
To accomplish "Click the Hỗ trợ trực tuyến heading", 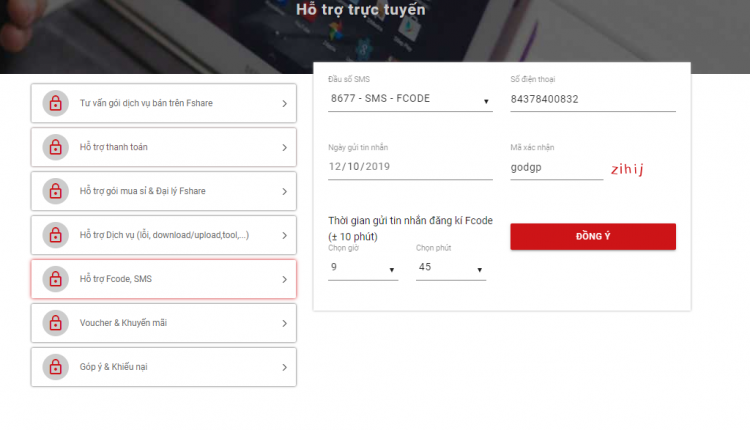I will [x=361, y=10].
